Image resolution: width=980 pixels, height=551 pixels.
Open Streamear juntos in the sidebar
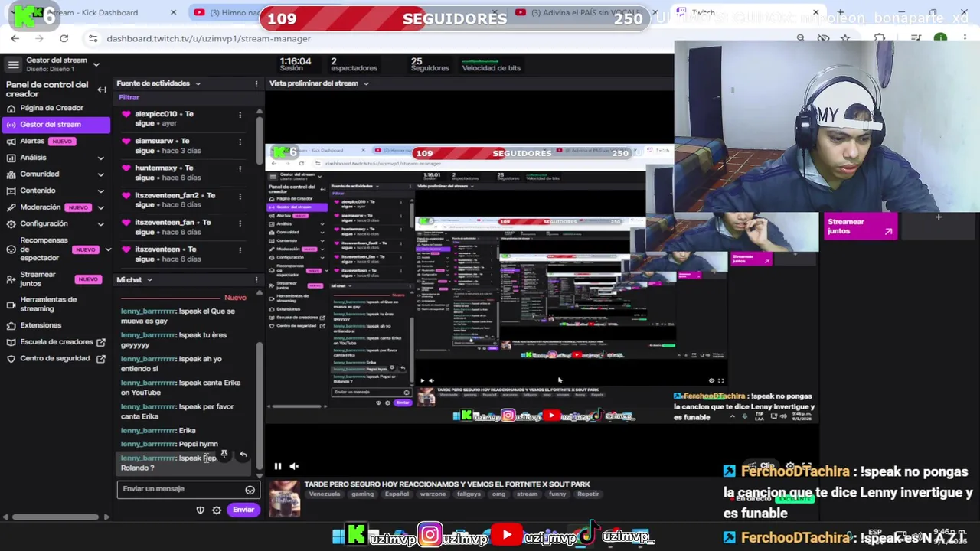(38, 279)
